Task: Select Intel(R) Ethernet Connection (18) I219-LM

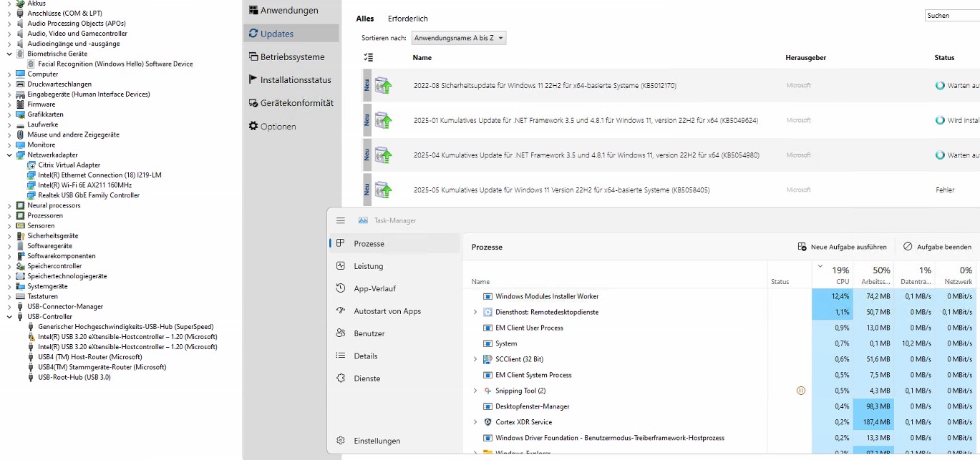Action: (100, 175)
